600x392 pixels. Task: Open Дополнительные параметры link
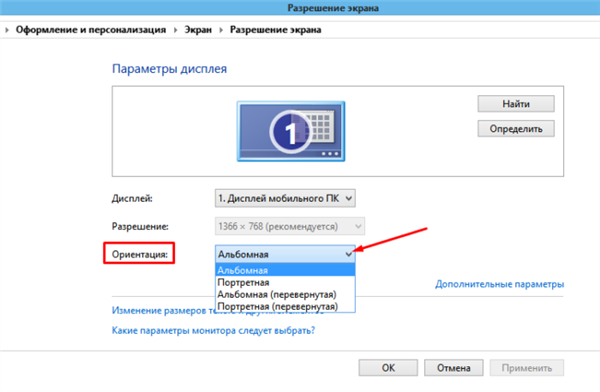click(x=499, y=284)
